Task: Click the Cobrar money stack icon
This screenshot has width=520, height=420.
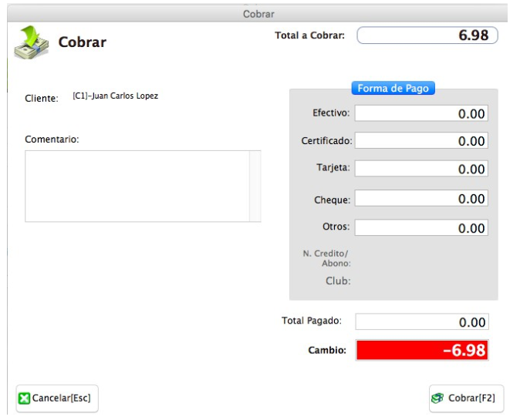Action: coord(32,42)
